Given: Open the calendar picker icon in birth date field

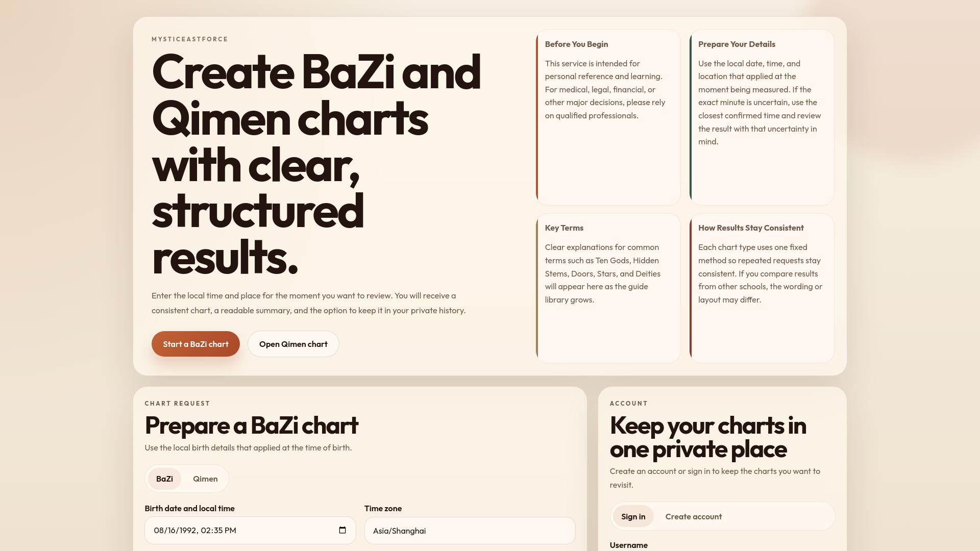Looking at the screenshot, I should tap(342, 530).
